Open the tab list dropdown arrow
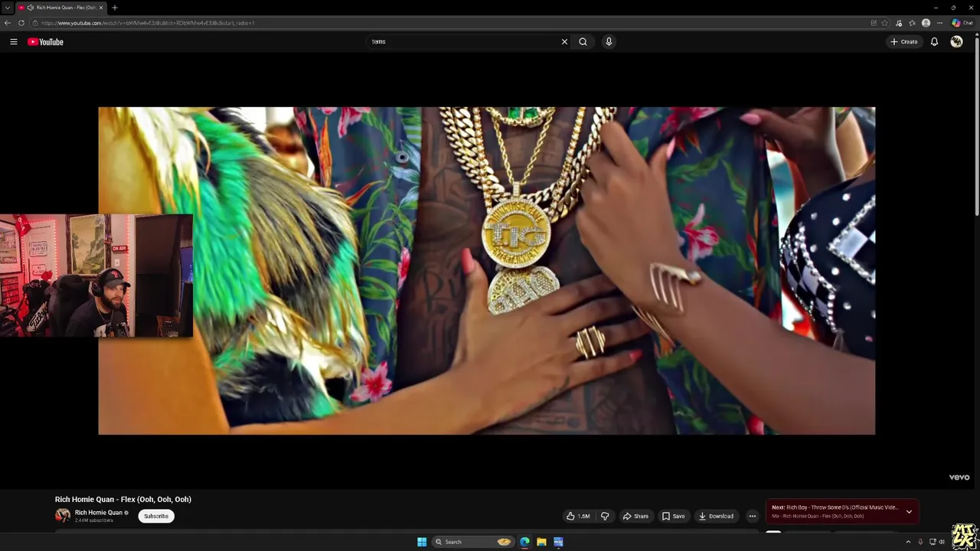 click(8, 8)
